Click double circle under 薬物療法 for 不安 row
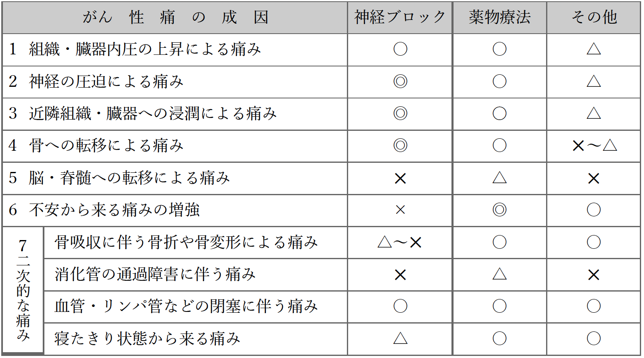The height and width of the screenshot is (358, 644). pos(500,210)
